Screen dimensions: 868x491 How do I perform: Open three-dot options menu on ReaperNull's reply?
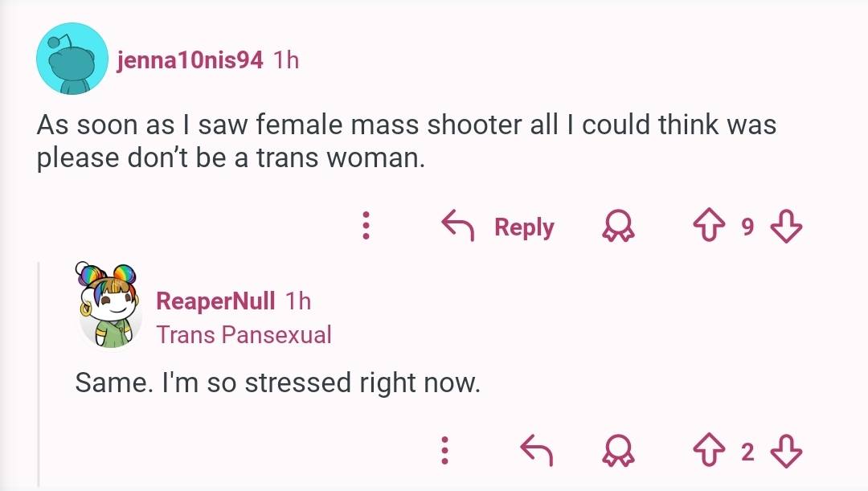click(x=444, y=451)
